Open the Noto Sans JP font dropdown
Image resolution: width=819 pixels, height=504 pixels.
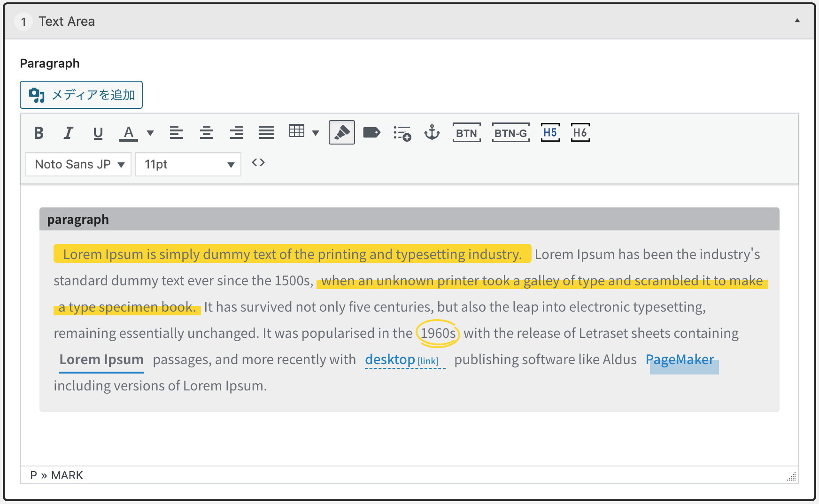[78, 164]
